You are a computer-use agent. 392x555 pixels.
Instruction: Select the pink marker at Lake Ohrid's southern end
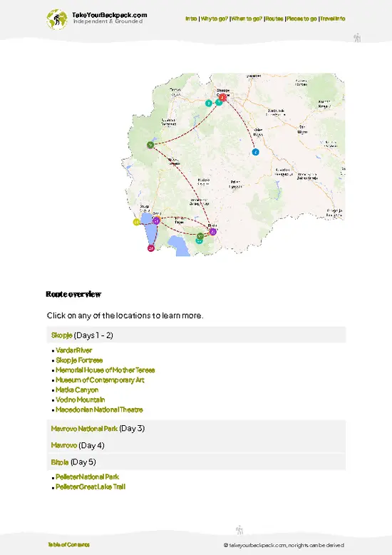150,248
